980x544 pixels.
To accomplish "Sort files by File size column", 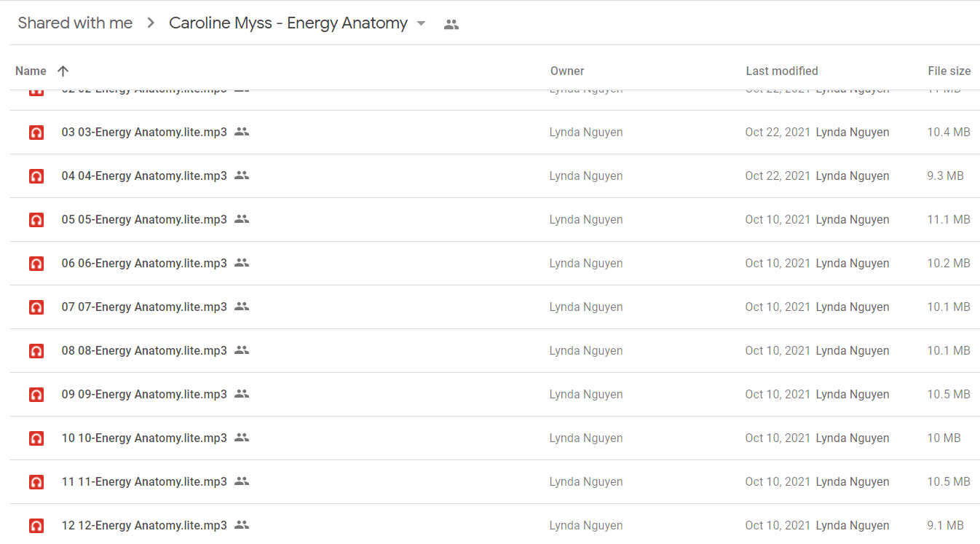I will (x=949, y=71).
